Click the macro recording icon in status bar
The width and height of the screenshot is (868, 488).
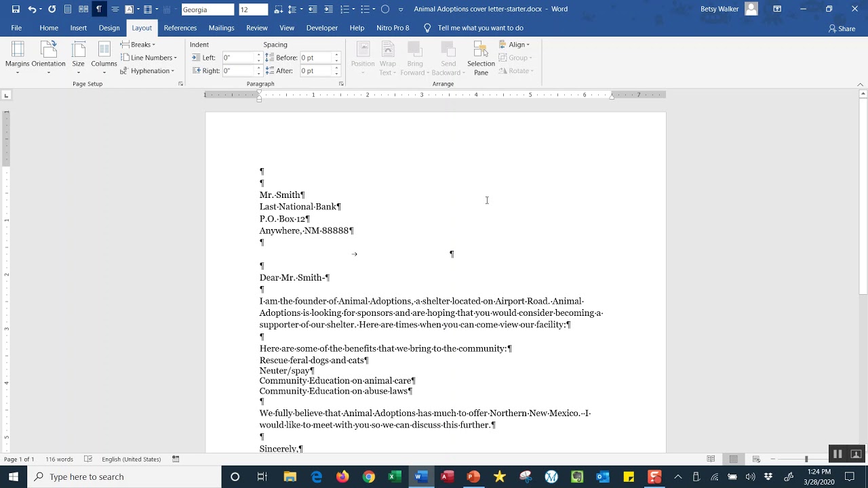[176, 459]
